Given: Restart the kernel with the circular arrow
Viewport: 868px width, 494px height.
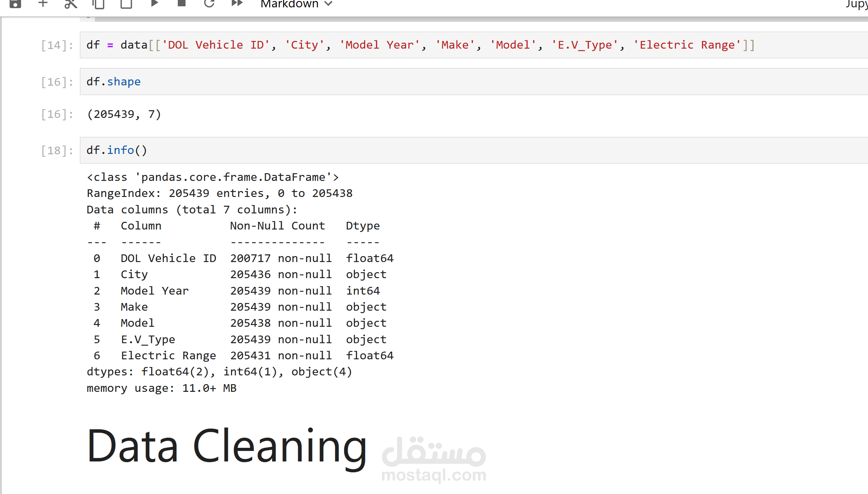Looking at the screenshot, I should 209,3.
